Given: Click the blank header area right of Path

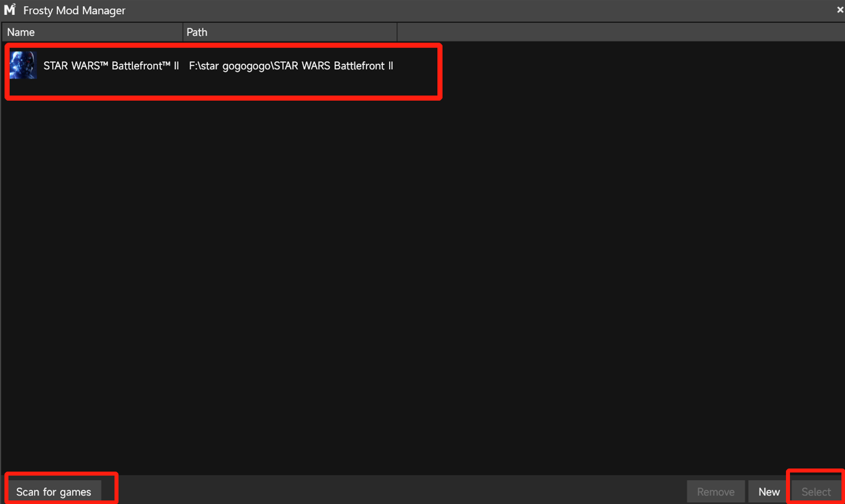Looking at the screenshot, I should point(621,32).
